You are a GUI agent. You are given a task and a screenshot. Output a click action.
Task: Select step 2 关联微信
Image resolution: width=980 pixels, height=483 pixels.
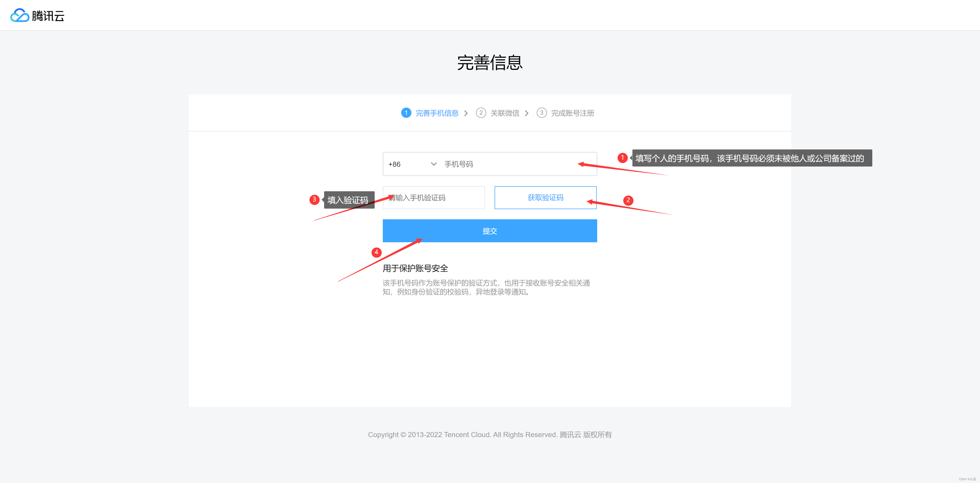tap(498, 113)
